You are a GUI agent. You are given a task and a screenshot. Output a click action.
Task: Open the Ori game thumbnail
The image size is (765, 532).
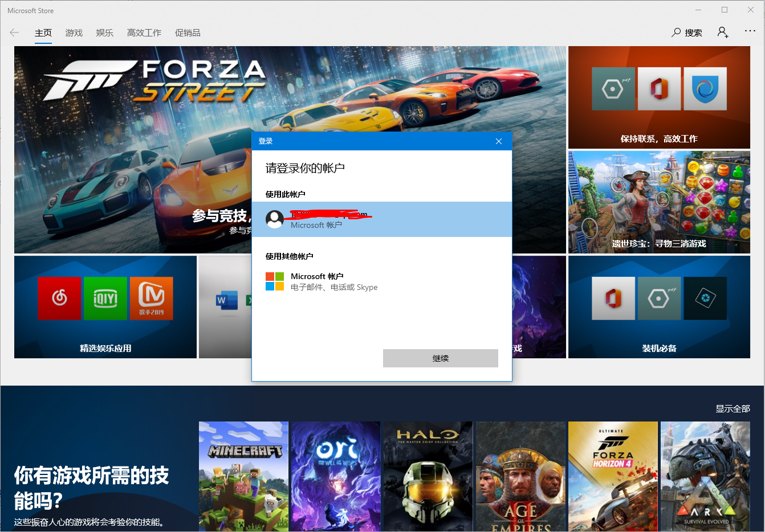point(336,477)
